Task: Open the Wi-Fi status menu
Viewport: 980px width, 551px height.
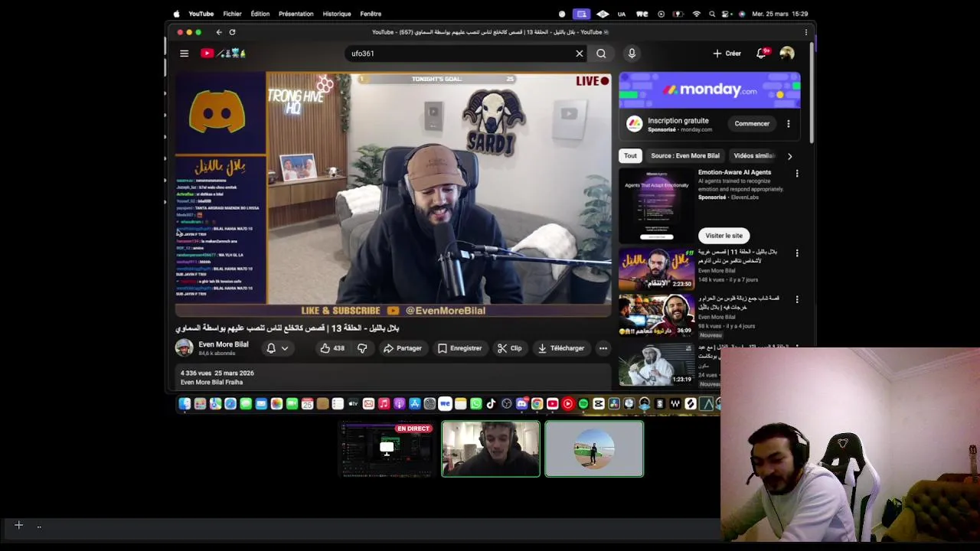Action: (696, 14)
